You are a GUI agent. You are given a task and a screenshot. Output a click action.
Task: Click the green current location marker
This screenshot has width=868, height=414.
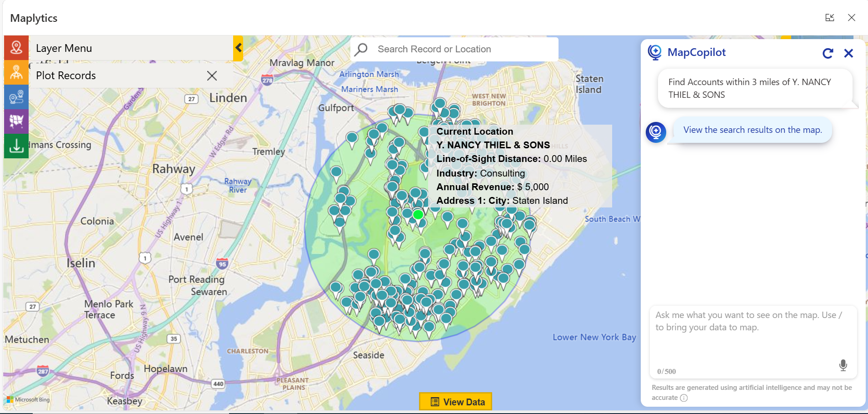[x=418, y=215]
